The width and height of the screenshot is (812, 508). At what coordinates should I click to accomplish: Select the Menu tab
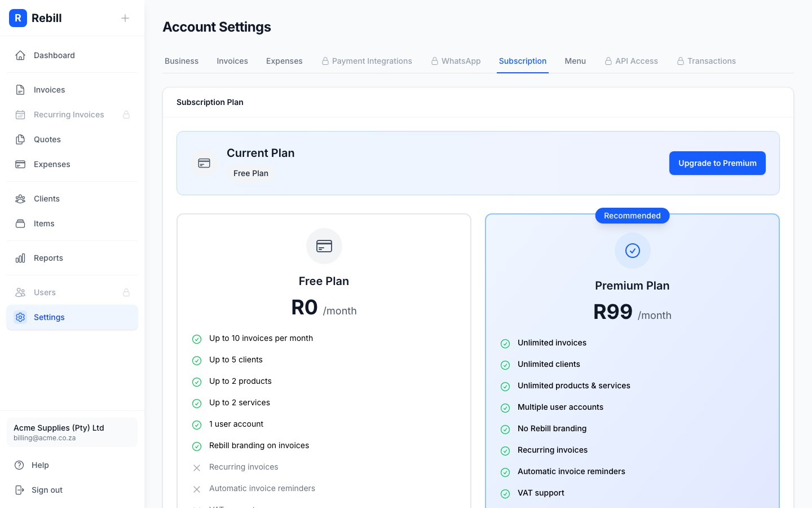click(x=575, y=61)
